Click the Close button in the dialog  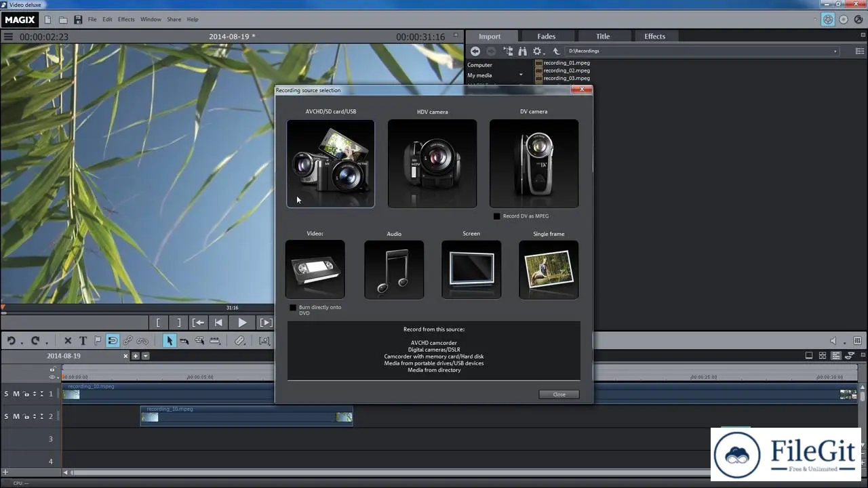tap(559, 394)
